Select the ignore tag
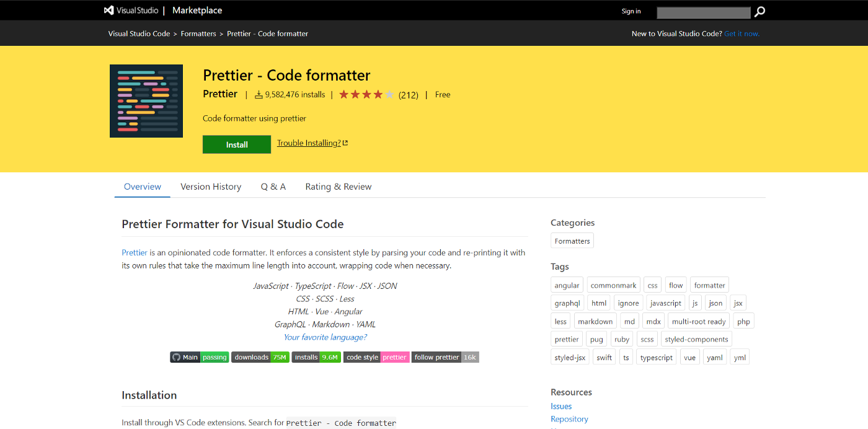868x429 pixels. 629,303
